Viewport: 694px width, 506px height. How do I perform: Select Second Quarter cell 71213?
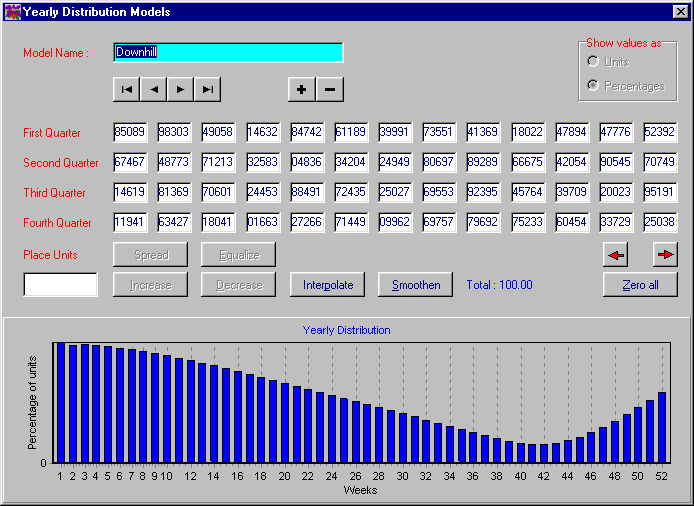[x=218, y=162]
